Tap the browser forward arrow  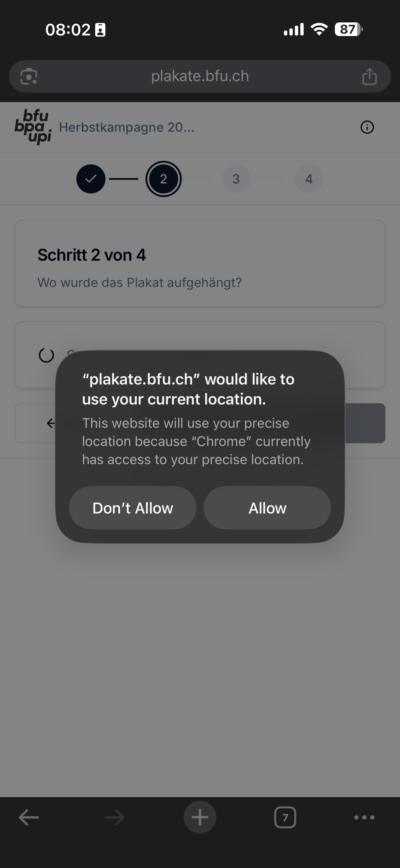pyautogui.click(x=114, y=817)
